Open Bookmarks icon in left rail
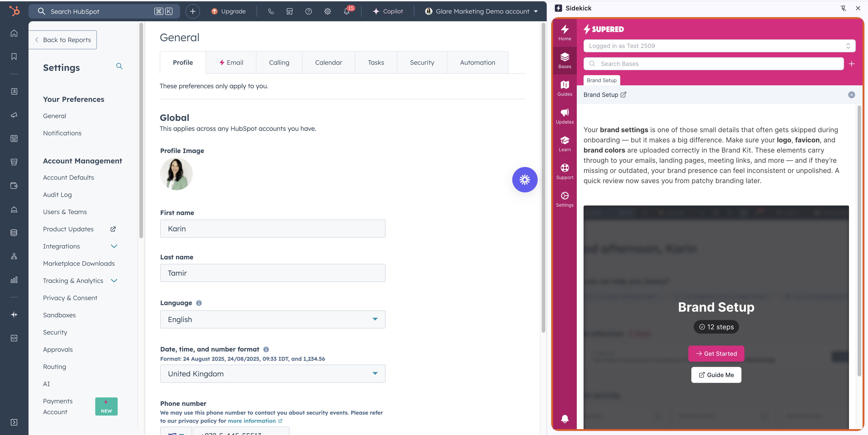Image resolution: width=868 pixels, height=435 pixels. coord(14,57)
